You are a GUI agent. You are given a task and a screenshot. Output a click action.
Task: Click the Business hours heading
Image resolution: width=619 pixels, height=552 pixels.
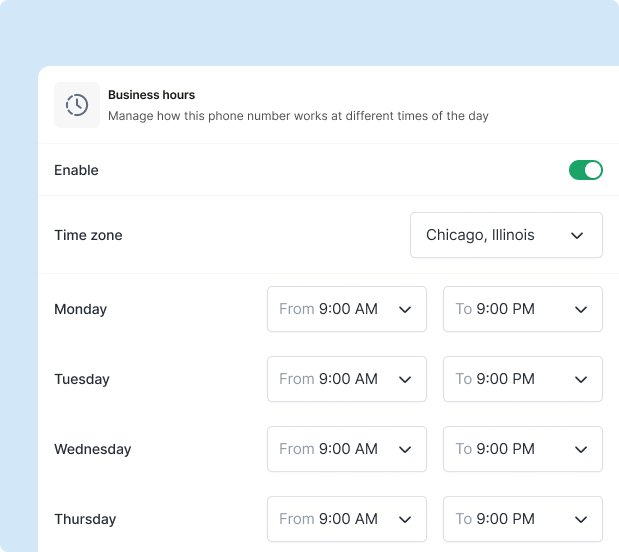[x=152, y=95]
